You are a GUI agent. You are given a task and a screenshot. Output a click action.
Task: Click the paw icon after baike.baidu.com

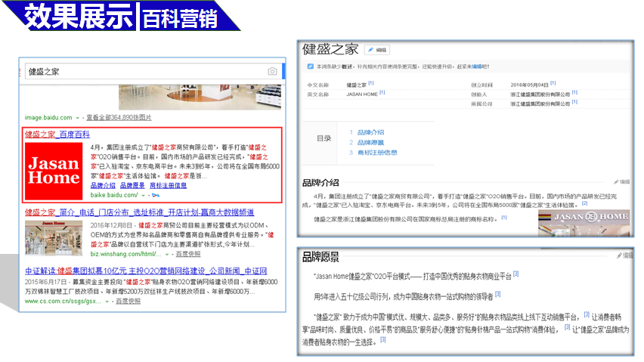(156, 195)
